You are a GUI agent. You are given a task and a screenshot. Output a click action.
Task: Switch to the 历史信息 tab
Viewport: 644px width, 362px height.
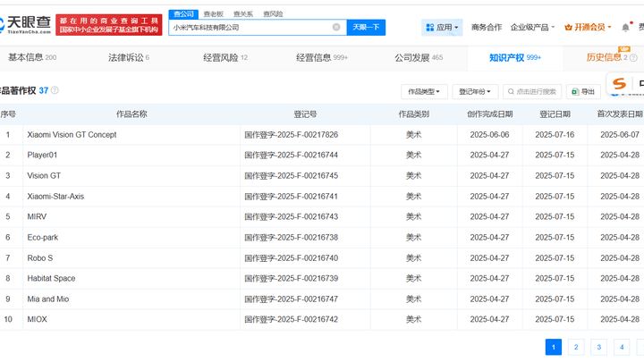point(604,57)
